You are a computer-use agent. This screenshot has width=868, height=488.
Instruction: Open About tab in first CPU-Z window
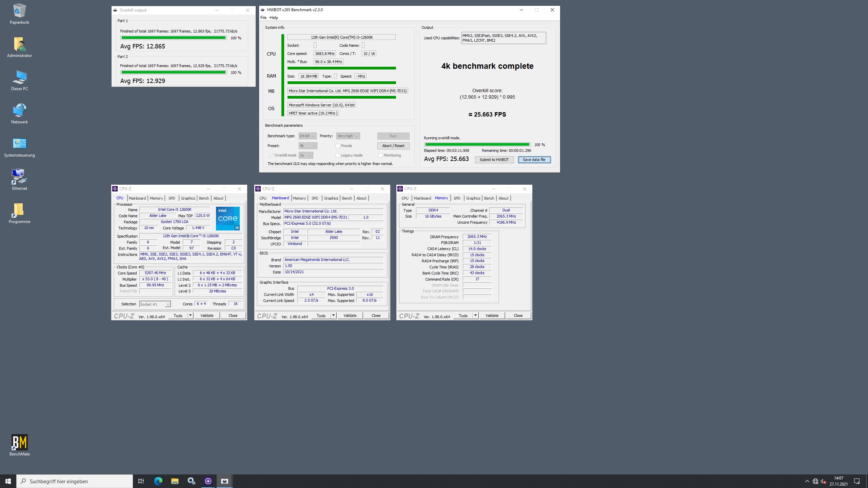click(x=218, y=198)
